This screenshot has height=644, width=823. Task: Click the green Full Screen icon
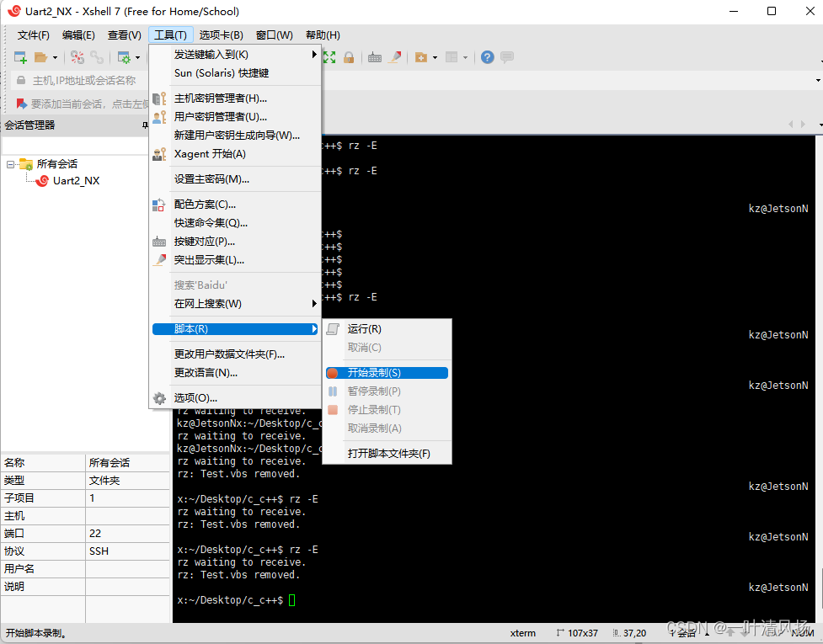(329, 57)
